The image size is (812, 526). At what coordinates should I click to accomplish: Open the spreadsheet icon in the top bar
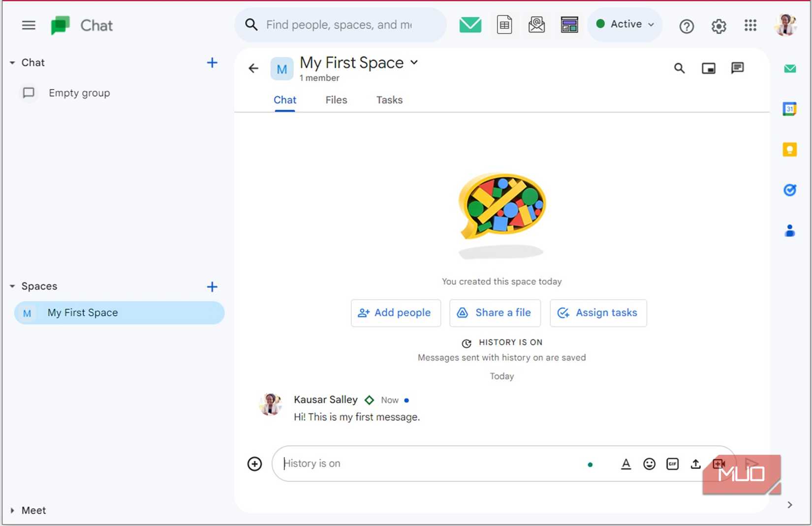(x=504, y=25)
